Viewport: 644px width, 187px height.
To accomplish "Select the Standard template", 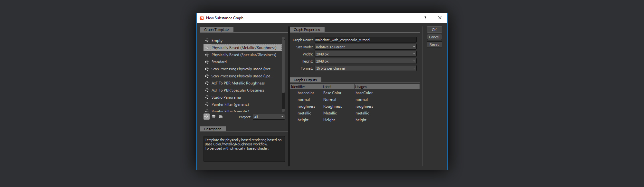I will 242,62.
